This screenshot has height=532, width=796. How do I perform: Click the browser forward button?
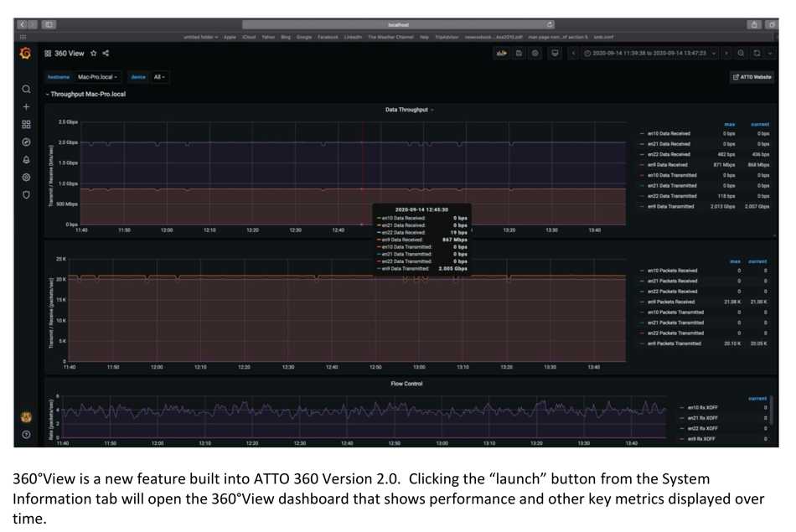(x=32, y=24)
